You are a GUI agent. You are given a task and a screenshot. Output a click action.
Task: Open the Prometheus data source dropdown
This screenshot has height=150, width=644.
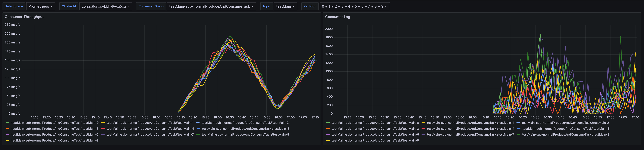40,6
